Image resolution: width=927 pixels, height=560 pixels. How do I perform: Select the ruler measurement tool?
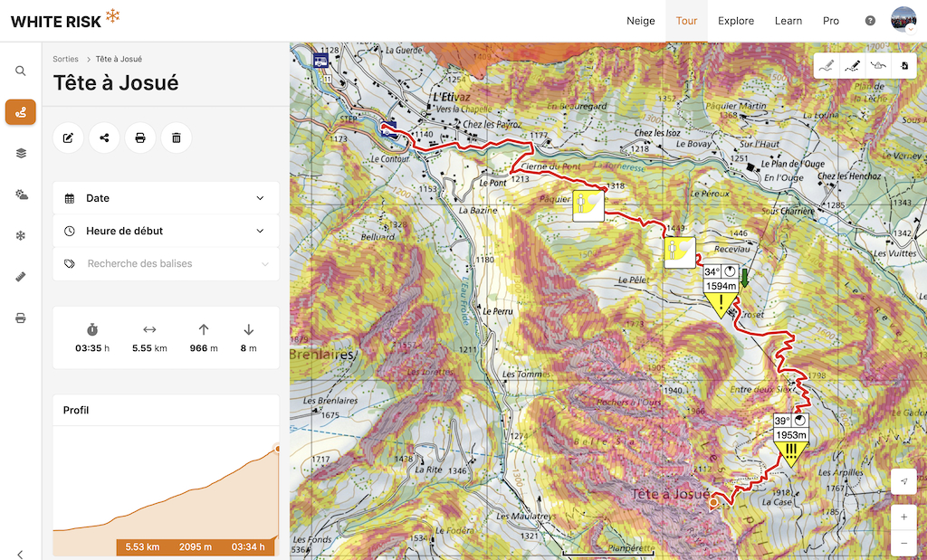coord(21,277)
